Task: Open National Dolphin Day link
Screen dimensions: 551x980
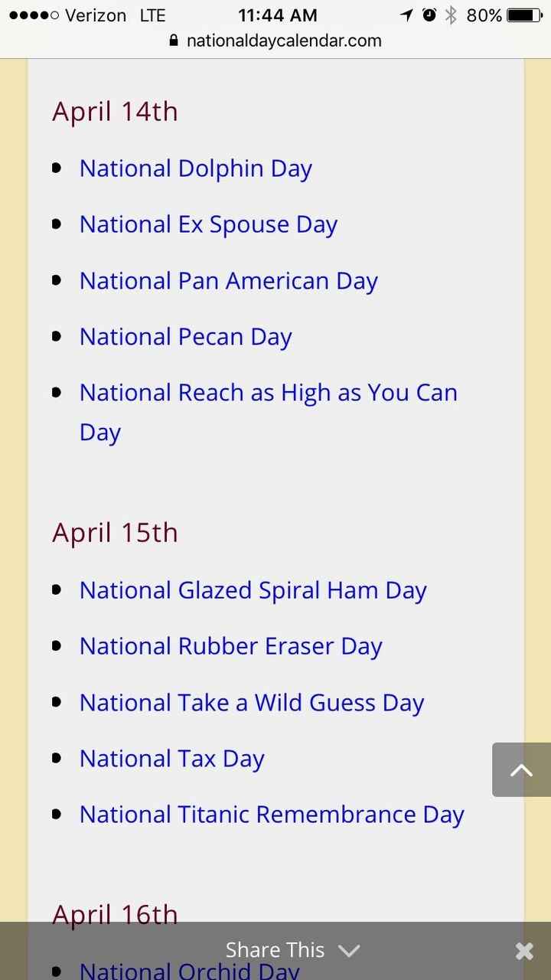Action: click(x=195, y=168)
